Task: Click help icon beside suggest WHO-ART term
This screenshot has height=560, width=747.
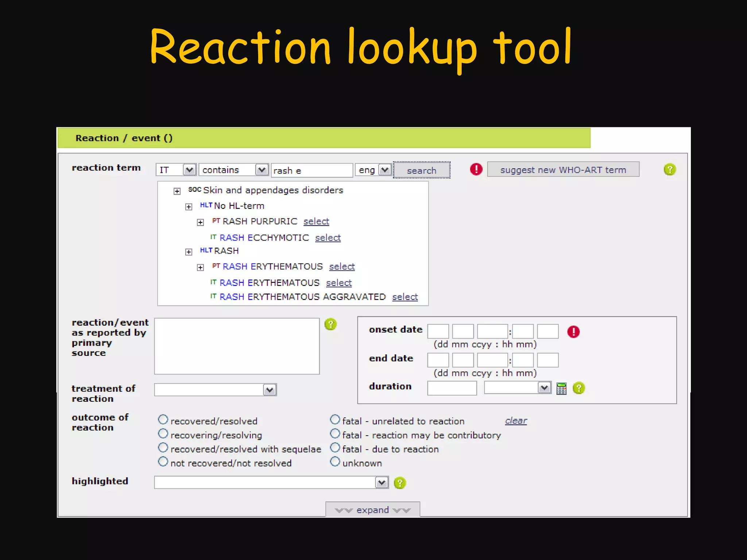Action: 670,170
